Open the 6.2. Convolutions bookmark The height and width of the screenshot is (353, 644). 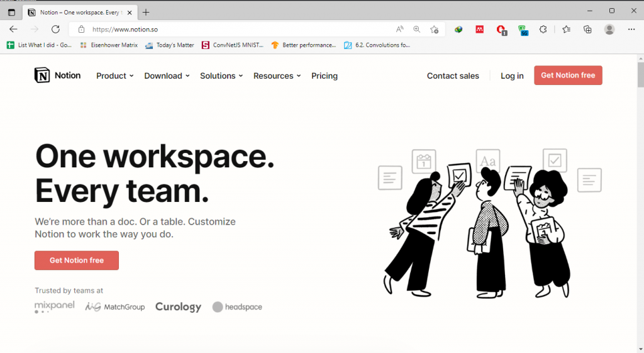click(377, 45)
